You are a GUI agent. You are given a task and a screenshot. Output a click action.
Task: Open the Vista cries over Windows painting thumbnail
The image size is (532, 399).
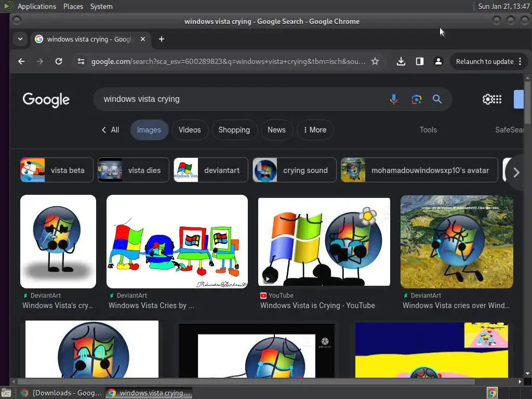[457, 241]
